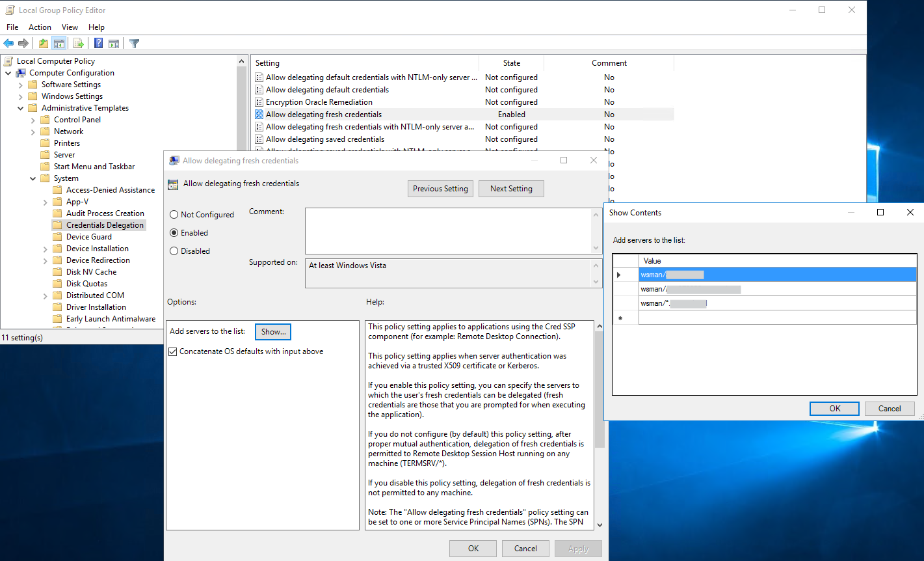Click the Audit Process Creation folder icon
Viewport: 924px width, 561px height.
point(58,213)
